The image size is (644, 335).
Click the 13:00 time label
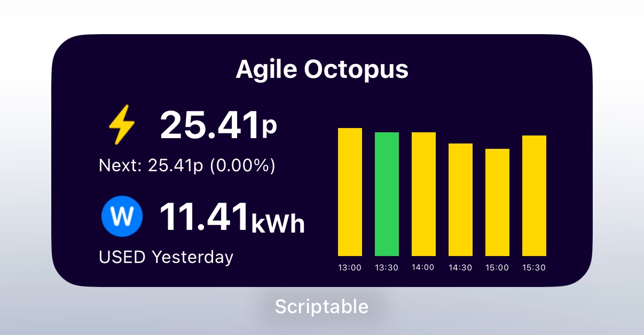(350, 268)
